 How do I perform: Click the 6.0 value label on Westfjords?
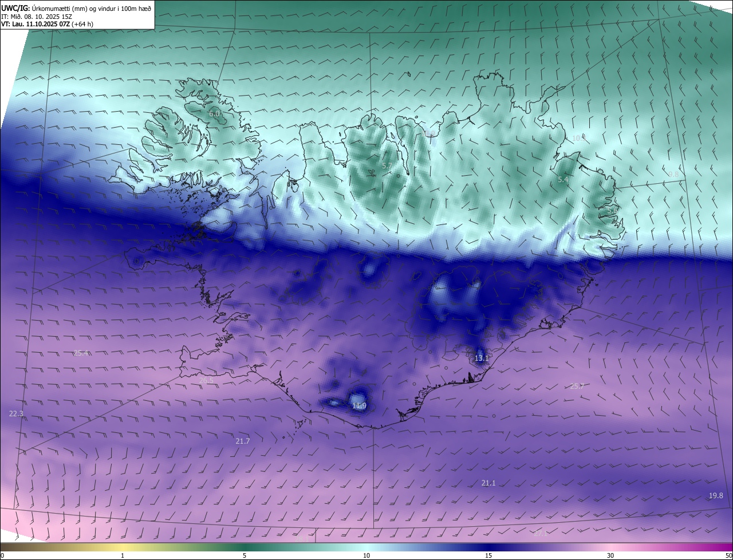pos(214,114)
